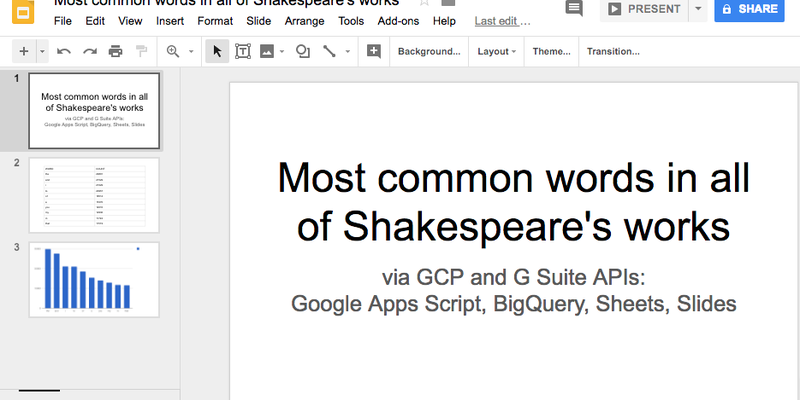Open the Theme panel
Screen dimensions: 800x400
coord(552,51)
